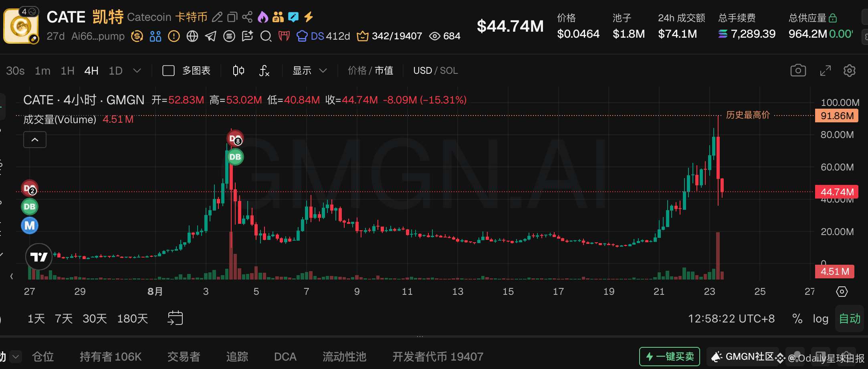Switch chart display to 市值
This screenshot has width=868, height=369.
click(384, 71)
